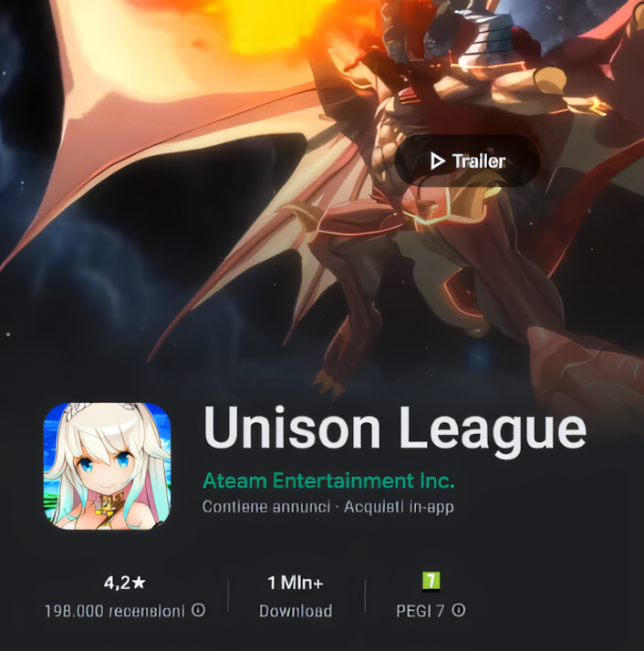
Task: Click the Download label under 1 Mln+
Action: 296,611
